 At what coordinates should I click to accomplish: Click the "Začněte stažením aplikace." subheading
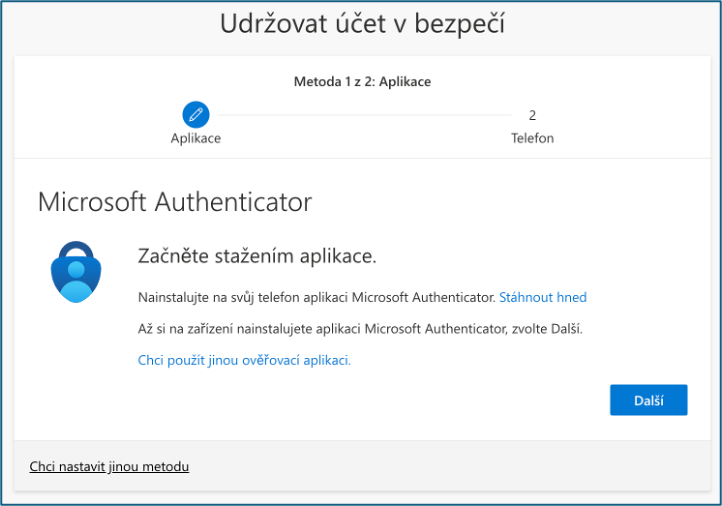coord(257,257)
